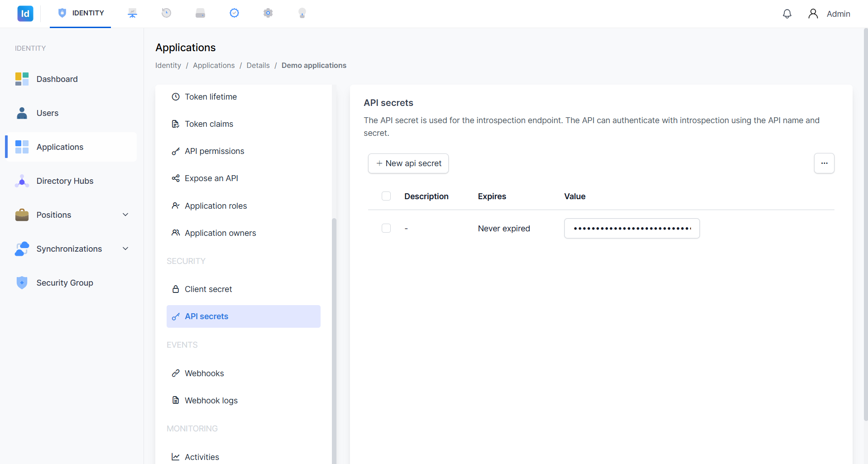868x464 pixels.
Task: Click the Value column header
Action: click(575, 196)
